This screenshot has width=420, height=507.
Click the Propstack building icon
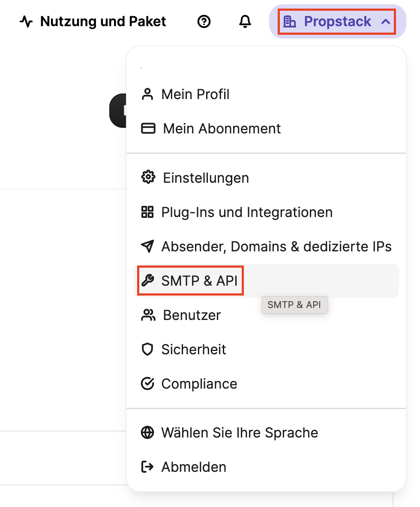click(290, 21)
